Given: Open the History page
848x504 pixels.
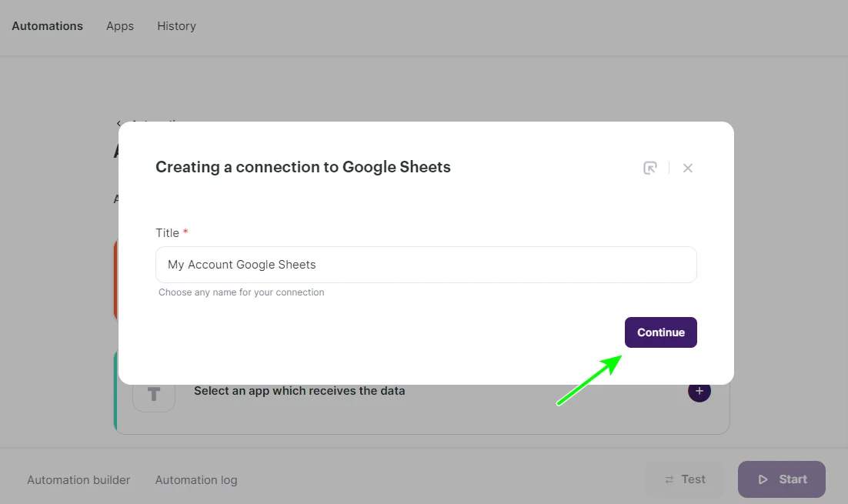Looking at the screenshot, I should [x=176, y=26].
